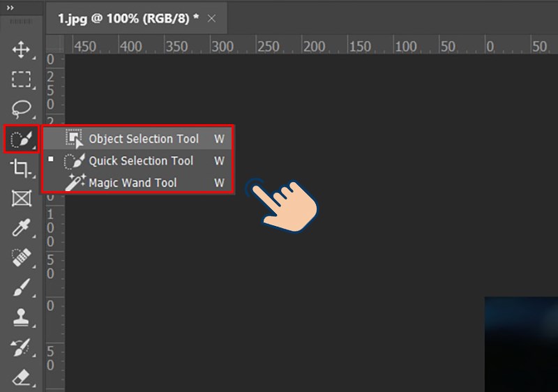Expand the toolbar with double-arrow chevron
The image size is (558, 392).
coord(10,7)
